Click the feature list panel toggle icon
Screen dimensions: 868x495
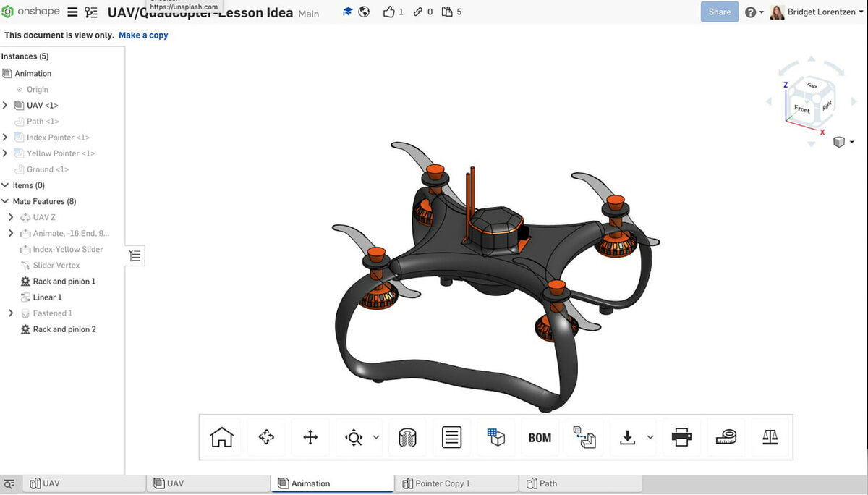pyautogui.click(x=135, y=255)
